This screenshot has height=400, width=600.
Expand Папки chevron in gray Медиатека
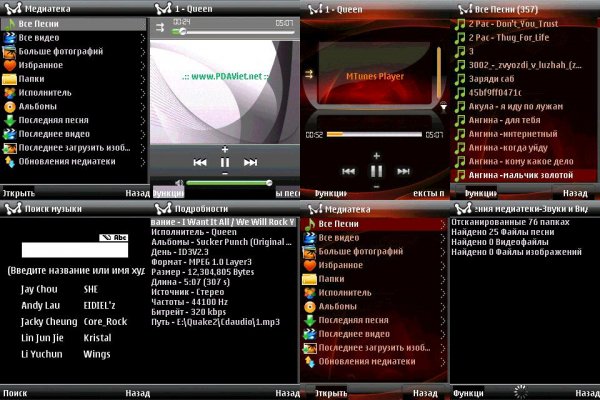pos(142,79)
